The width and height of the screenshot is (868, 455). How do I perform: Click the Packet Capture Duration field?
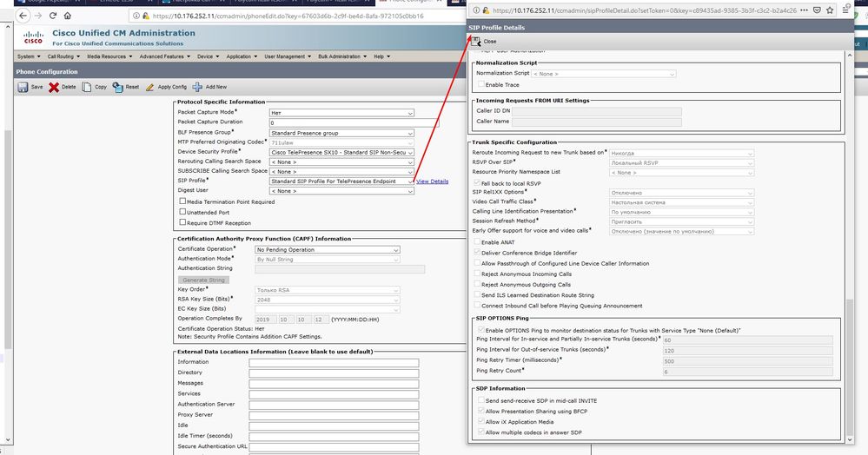(354, 123)
